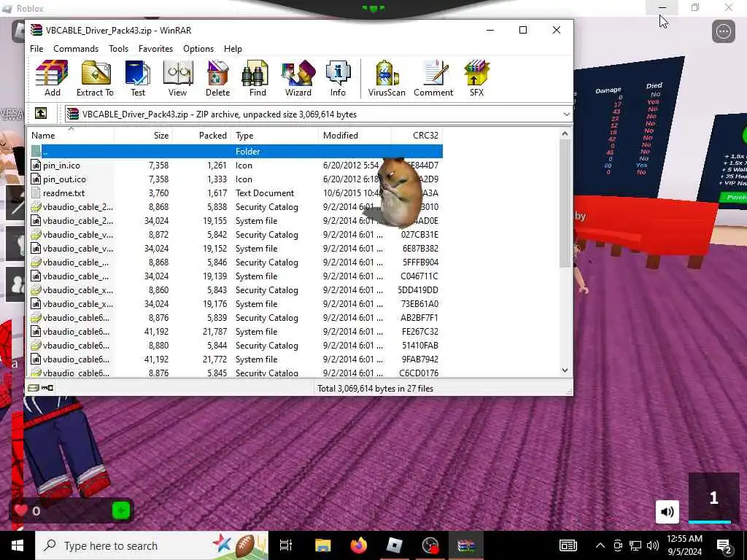The image size is (747, 560).
Task: Sort list by CRC32 column header
Action: pos(417,135)
